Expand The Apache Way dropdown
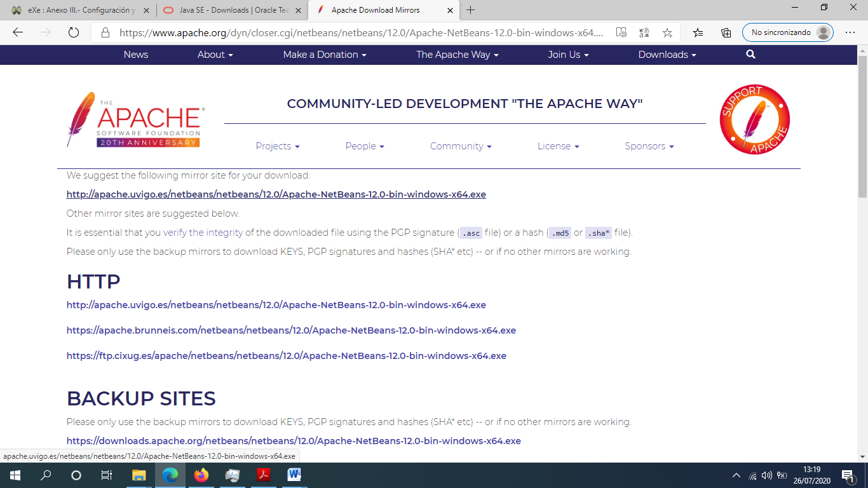The height and width of the screenshot is (488, 868). coord(458,55)
